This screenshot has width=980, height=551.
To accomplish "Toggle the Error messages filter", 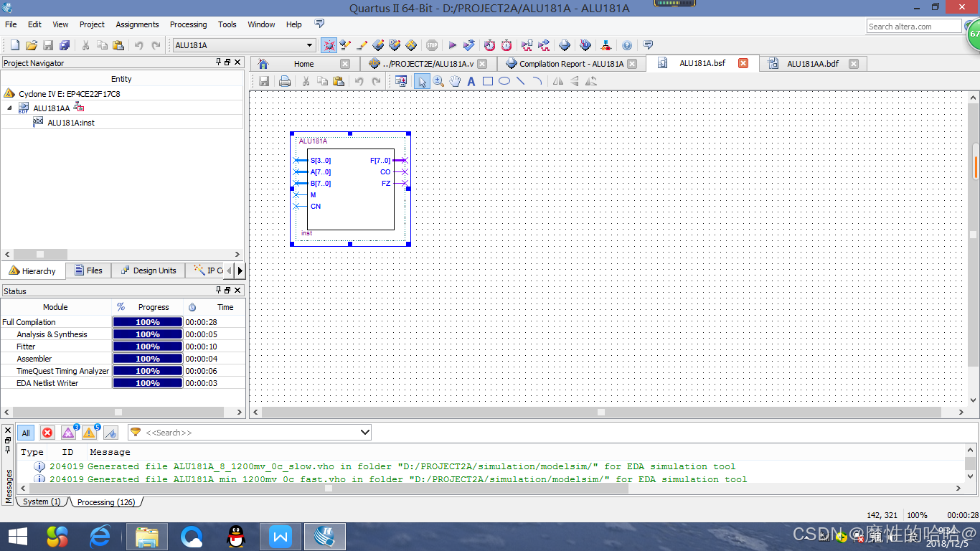I will pyautogui.click(x=47, y=433).
